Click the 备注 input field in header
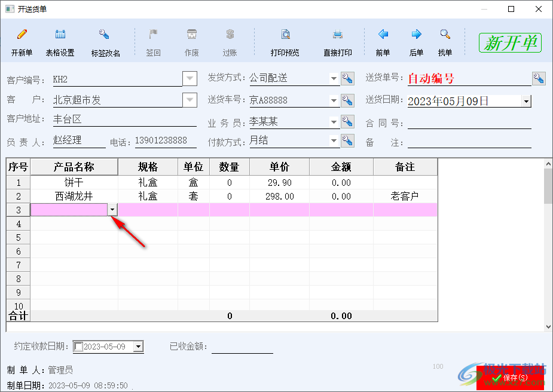 [469, 142]
